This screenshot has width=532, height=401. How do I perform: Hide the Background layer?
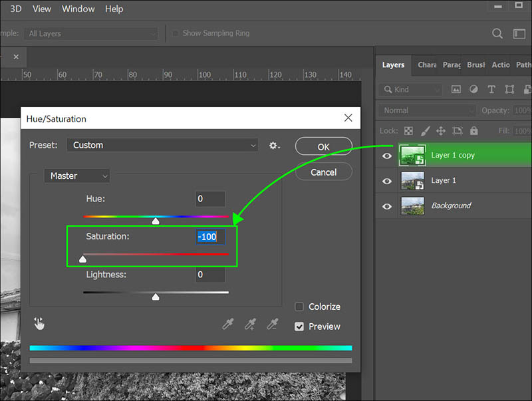[387, 207]
